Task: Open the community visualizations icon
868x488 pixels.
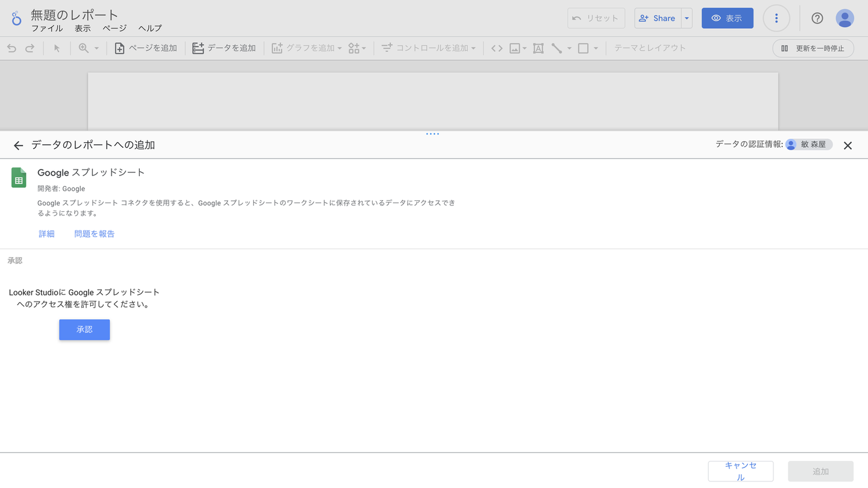Action: coord(354,48)
